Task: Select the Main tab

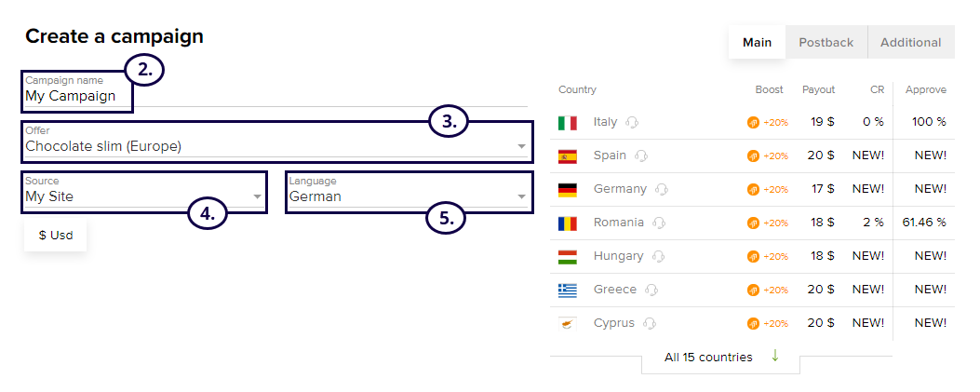Action: coord(757,42)
